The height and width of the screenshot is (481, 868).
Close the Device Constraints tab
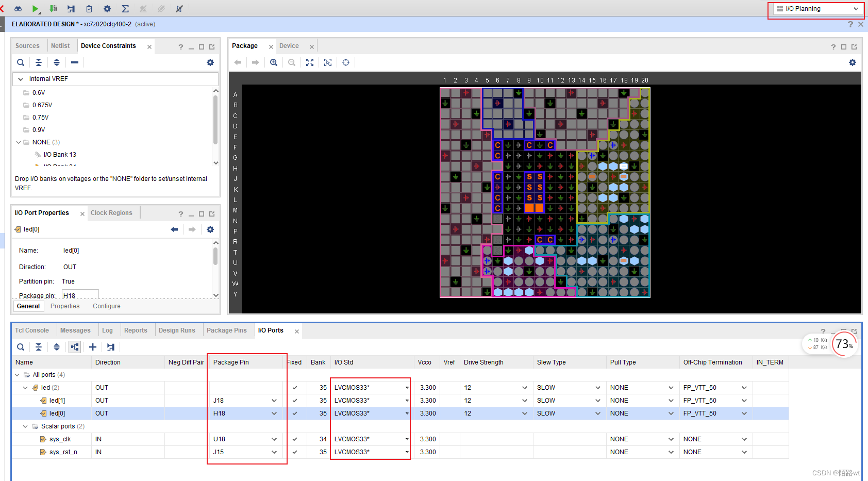click(149, 46)
